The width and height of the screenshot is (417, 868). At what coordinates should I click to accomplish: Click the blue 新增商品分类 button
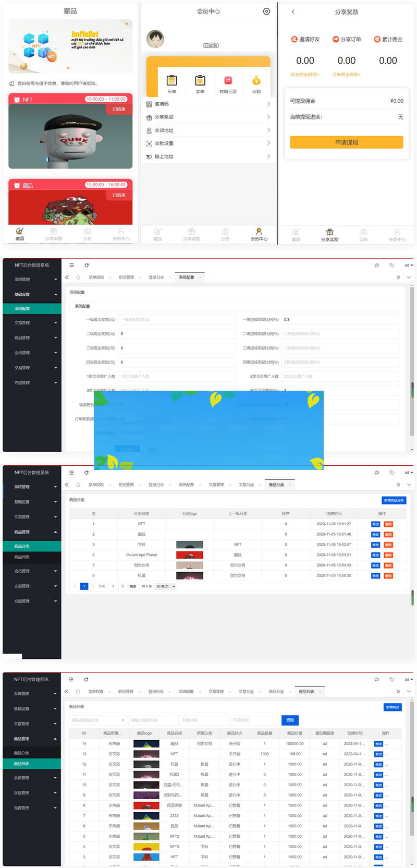(x=394, y=500)
